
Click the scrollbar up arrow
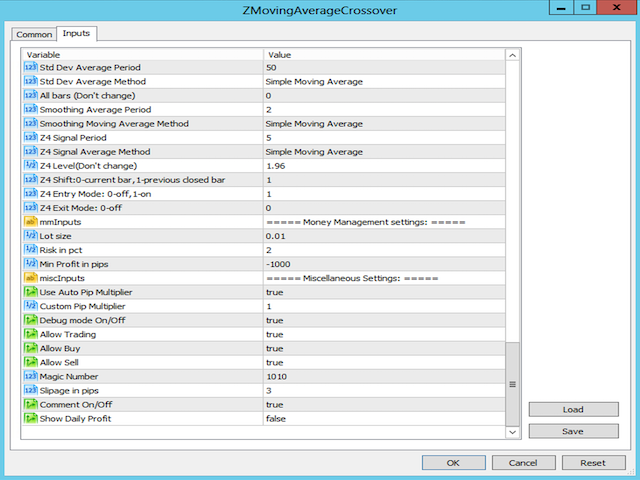tap(513, 55)
